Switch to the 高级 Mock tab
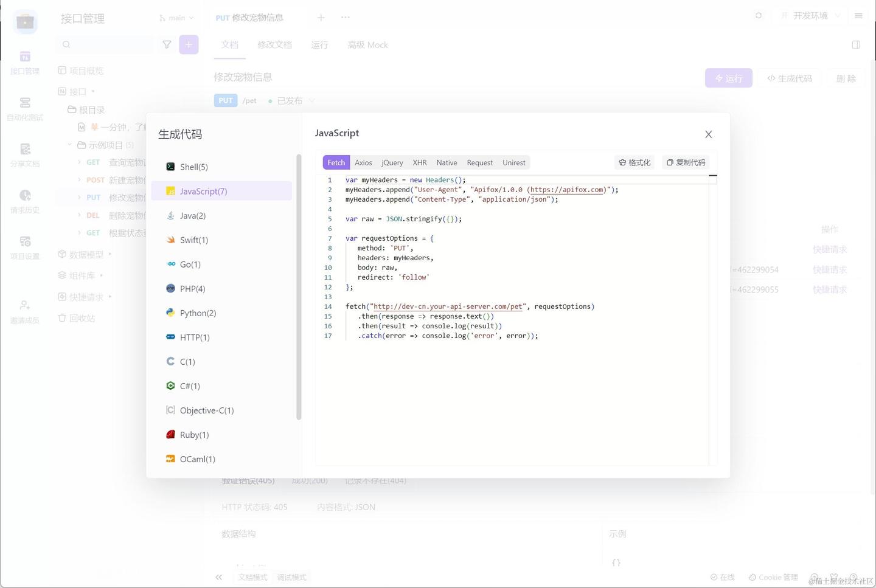876x588 pixels. tap(367, 44)
